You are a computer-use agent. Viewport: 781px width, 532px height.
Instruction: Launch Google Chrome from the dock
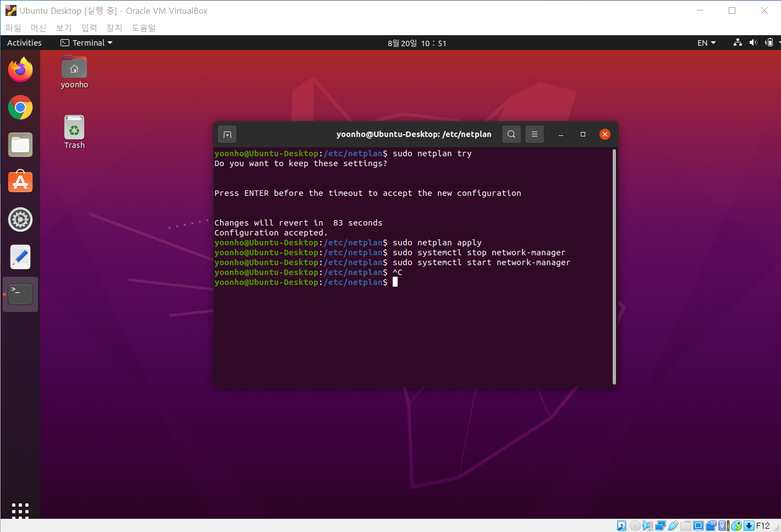20,107
